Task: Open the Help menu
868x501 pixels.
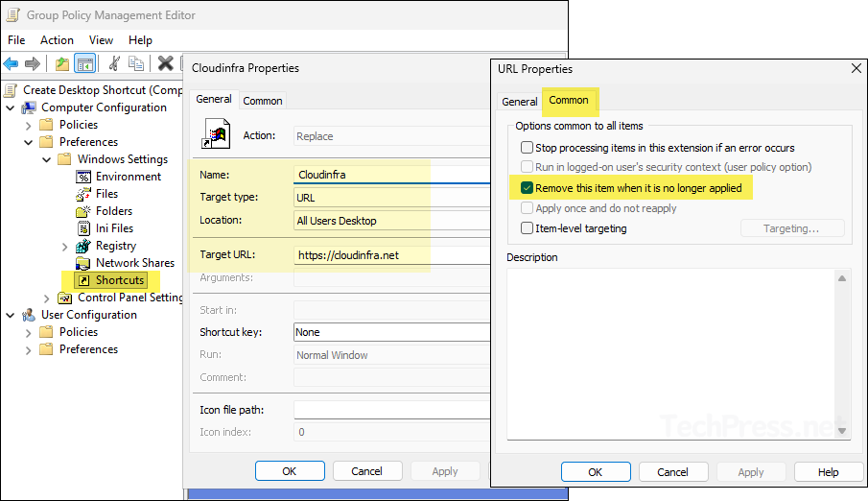Action: coord(140,40)
